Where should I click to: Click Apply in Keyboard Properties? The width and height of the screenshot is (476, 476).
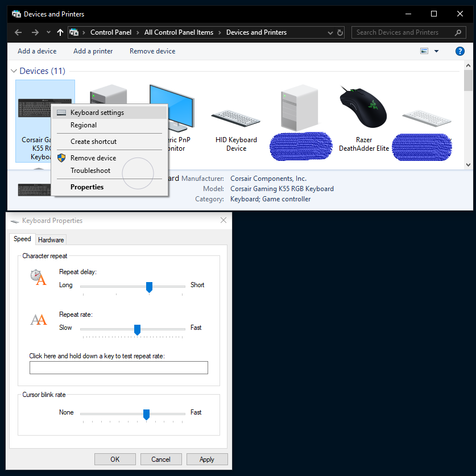coord(207,460)
